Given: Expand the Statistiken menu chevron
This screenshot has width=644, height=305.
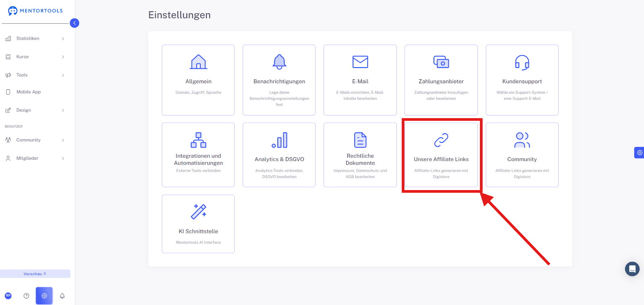Looking at the screenshot, I should click(63, 39).
